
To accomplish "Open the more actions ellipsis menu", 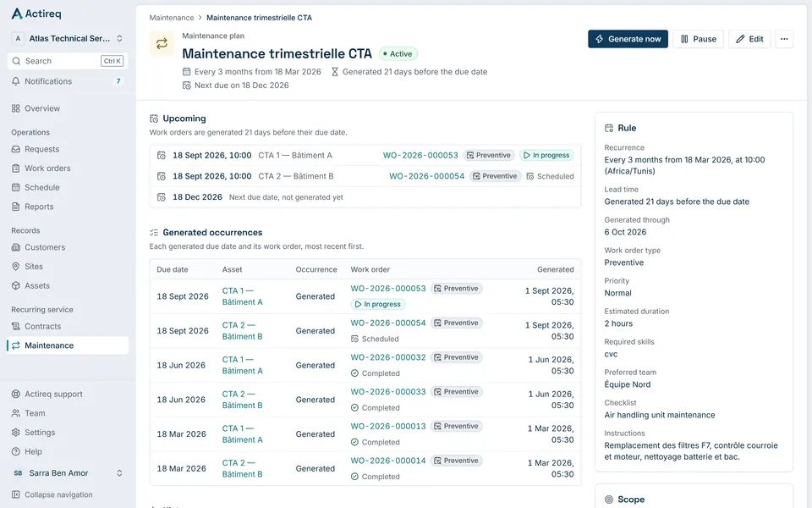I will 784,39.
